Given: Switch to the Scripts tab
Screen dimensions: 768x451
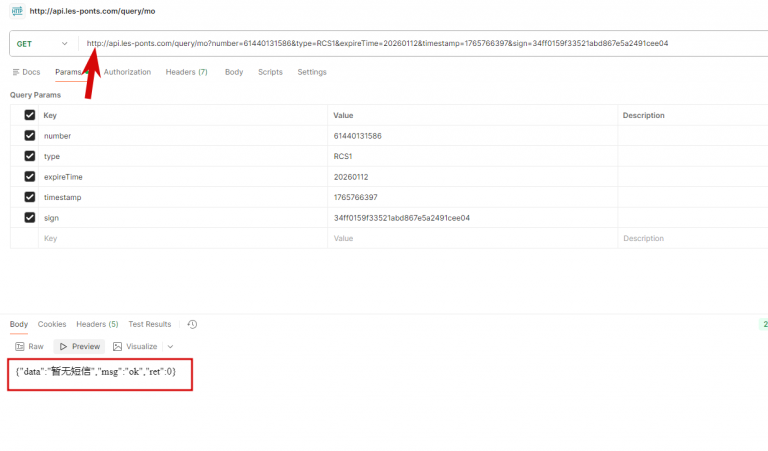Looking at the screenshot, I should click(x=270, y=72).
